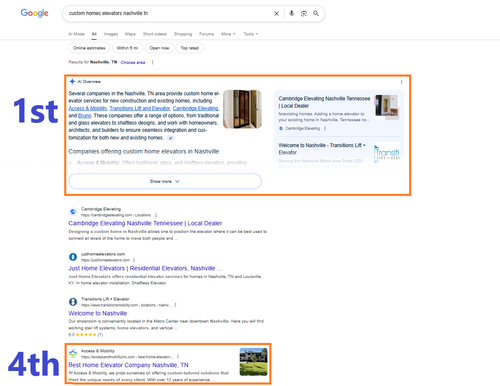Click the Cambridge Elevating source card thumbnail
The width and height of the screenshot is (500, 386).
[387, 107]
